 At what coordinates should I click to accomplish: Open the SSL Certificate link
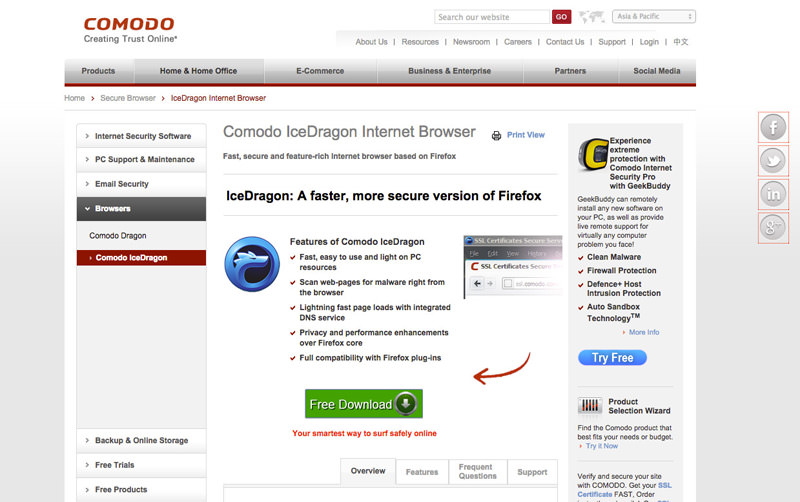pos(624,490)
